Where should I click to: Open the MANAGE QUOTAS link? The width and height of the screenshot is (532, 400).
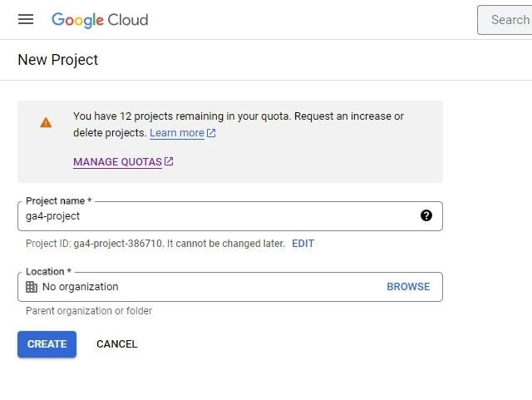point(117,162)
